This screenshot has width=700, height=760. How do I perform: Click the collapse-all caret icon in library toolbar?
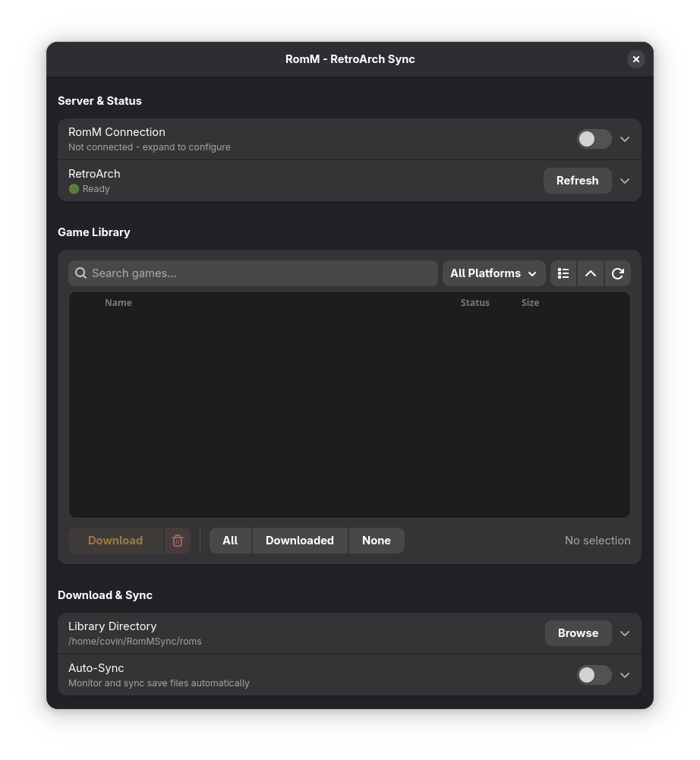[591, 273]
